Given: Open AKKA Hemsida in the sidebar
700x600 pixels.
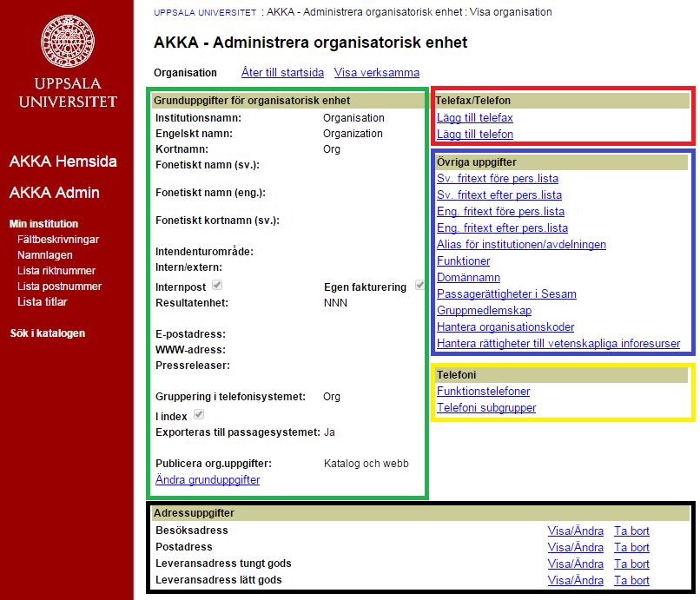Looking at the screenshot, I should (63, 162).
